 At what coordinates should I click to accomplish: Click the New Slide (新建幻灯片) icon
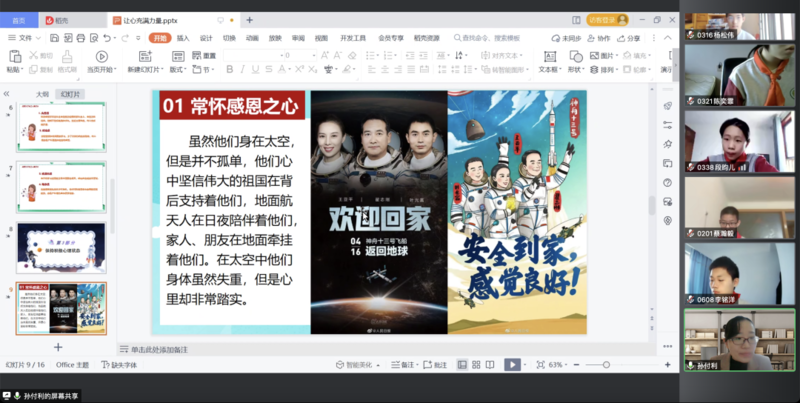[145, 56]
